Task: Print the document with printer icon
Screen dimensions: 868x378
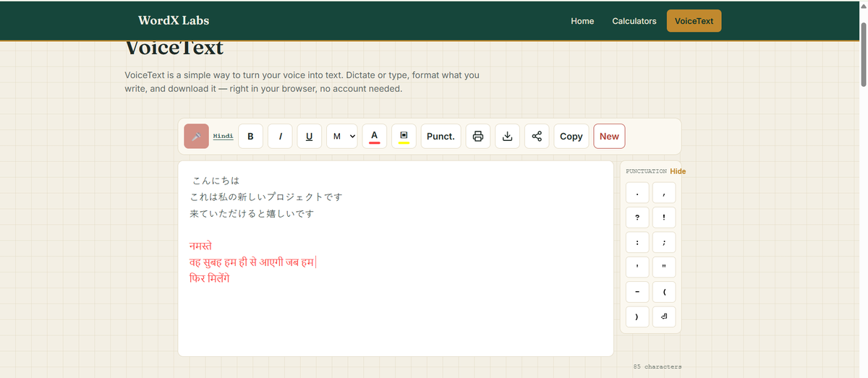Action: point(478,136)
